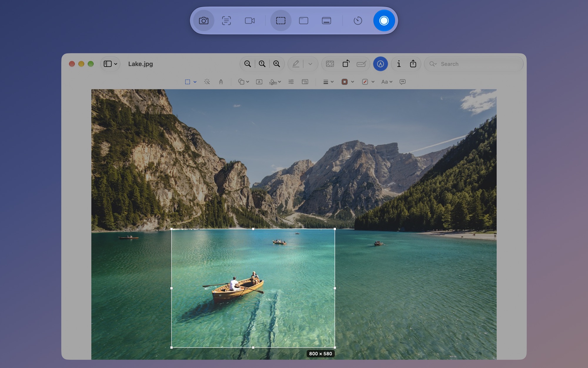The image size is (588, 368).
Task: Select the text capture scan mode
Action: coord(226,21)
